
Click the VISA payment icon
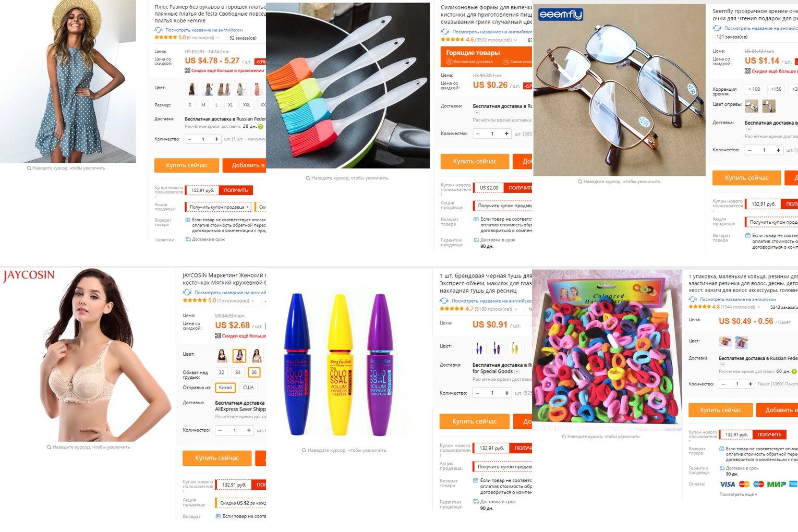coord(728,484)
